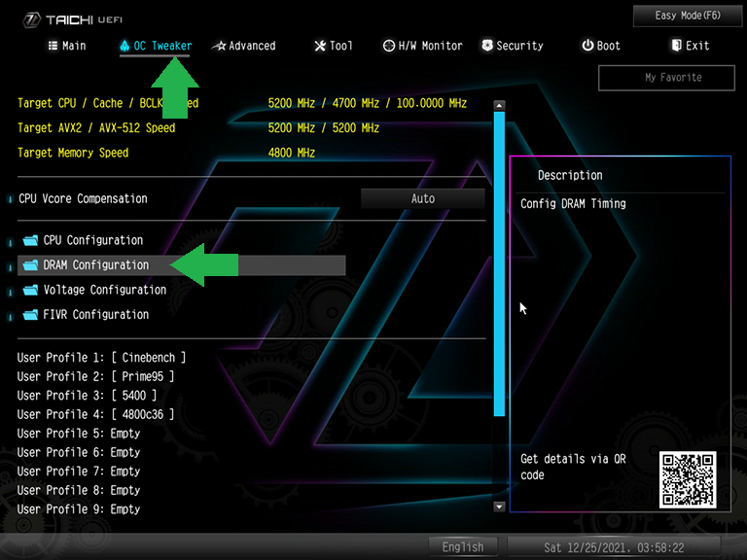The image size is (747, 560).
Task: Open the Main tab
Action: point(67,46)
